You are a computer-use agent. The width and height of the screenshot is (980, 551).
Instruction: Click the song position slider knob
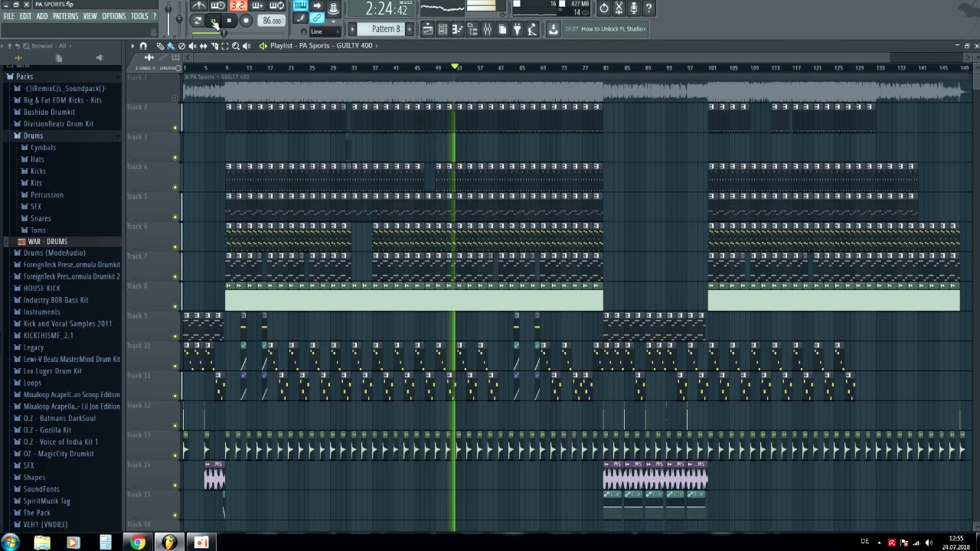pyautogui.click(x=224, y=33)
